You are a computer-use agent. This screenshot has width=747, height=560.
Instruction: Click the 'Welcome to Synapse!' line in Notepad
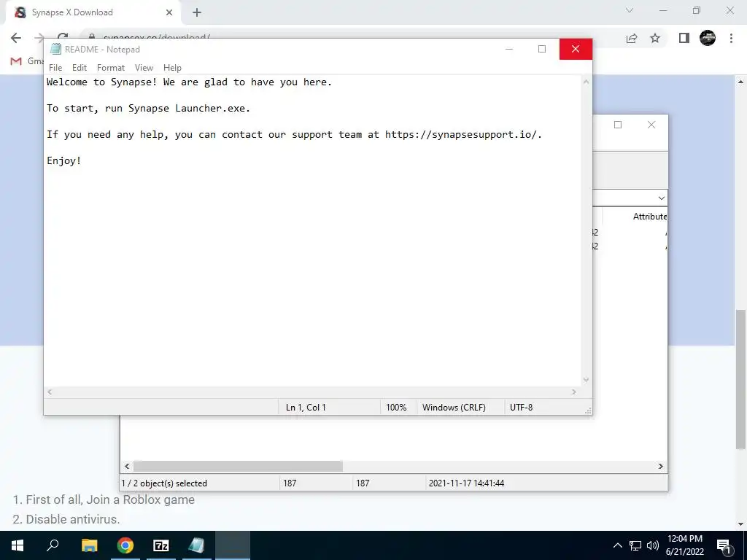(189, 82)
